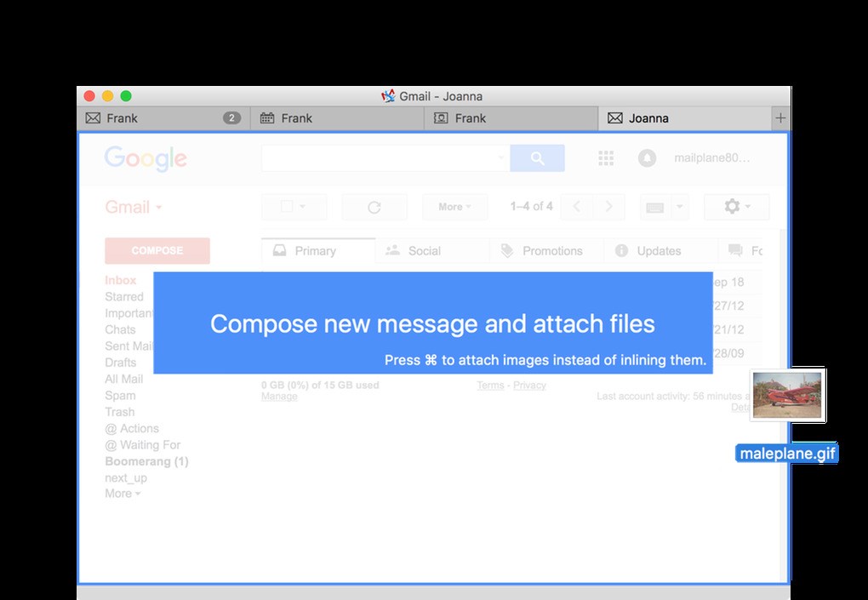Screen dimensions: 868x600
Task: Open the All Mail folder
Action: [124, 380]
